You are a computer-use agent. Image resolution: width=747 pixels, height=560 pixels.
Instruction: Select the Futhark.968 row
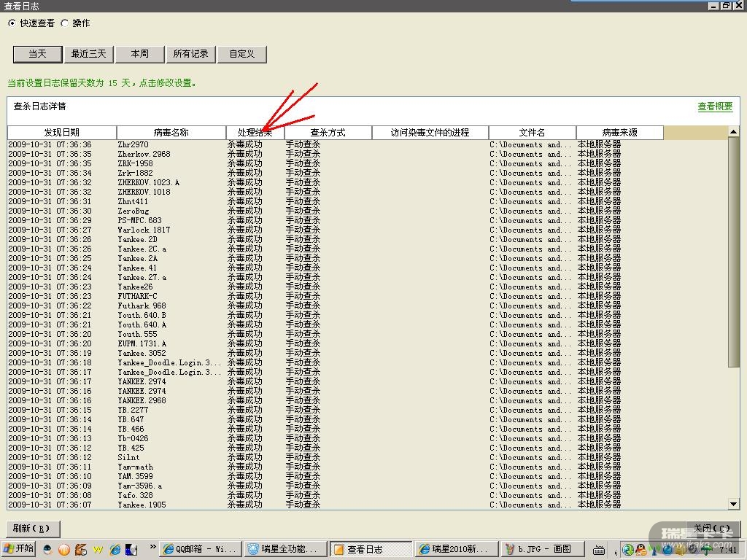(336, 306)
